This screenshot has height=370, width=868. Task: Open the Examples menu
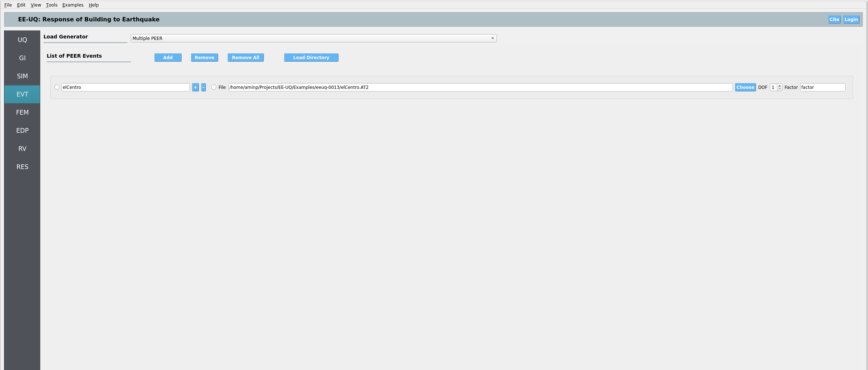[73, 5]
